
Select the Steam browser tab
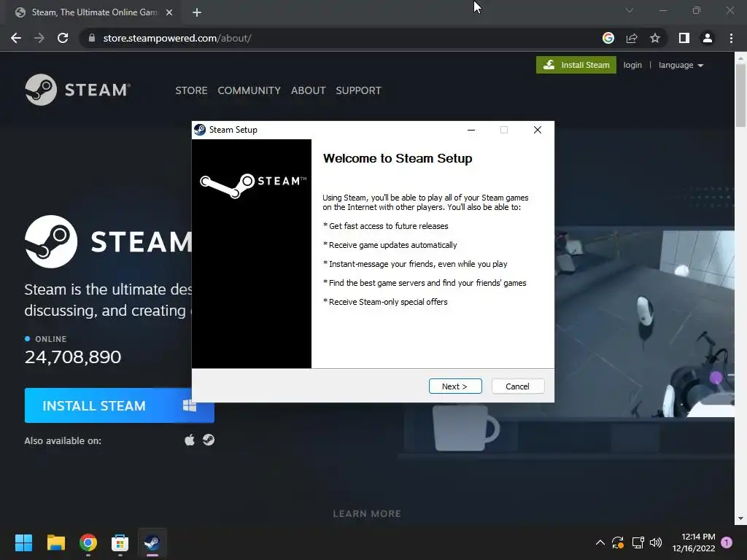[94, 12]
